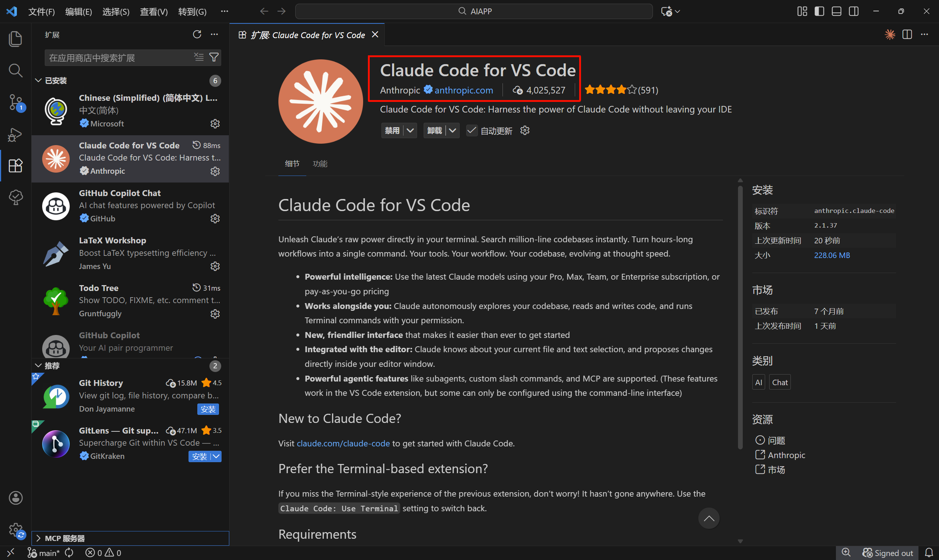Open Accounts icon in activity bar
Image resolution: width=939 pixels, height=560 pixels.
pos(15,498)
